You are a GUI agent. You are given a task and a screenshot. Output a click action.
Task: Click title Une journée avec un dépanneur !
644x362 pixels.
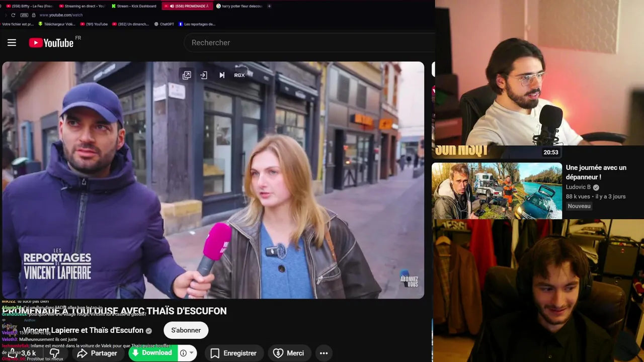(596, 172)
